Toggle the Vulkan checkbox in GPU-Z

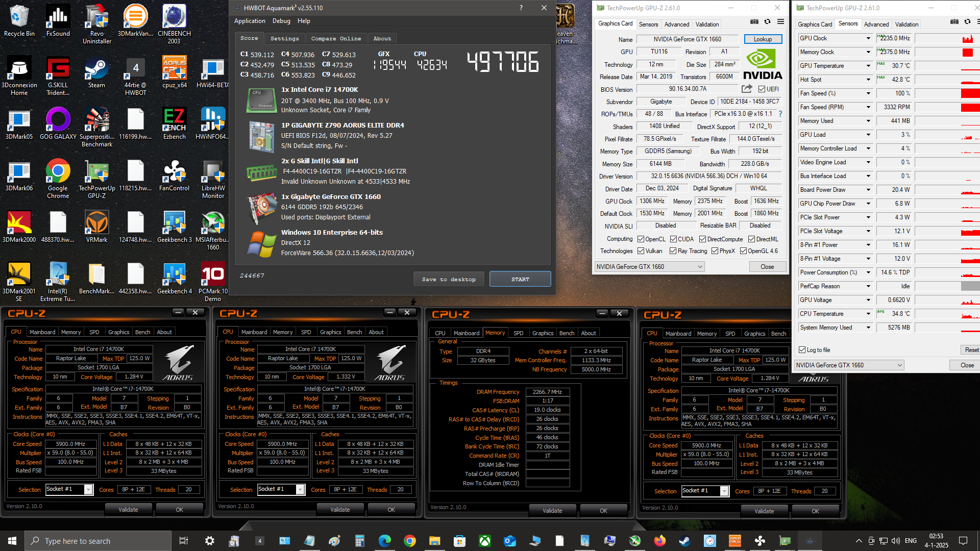coord(641,251)
